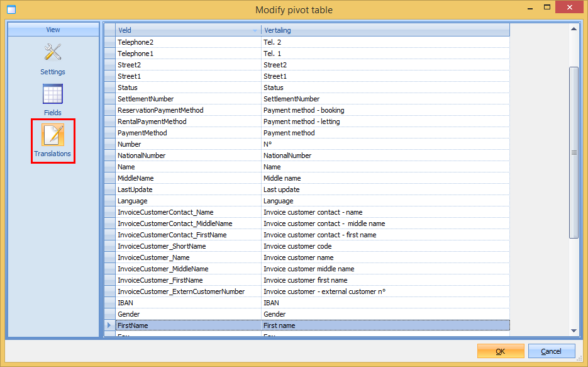Select the row indicator for FirstName
The width and height of the screenshot is (588, 367).
(109, 325)
